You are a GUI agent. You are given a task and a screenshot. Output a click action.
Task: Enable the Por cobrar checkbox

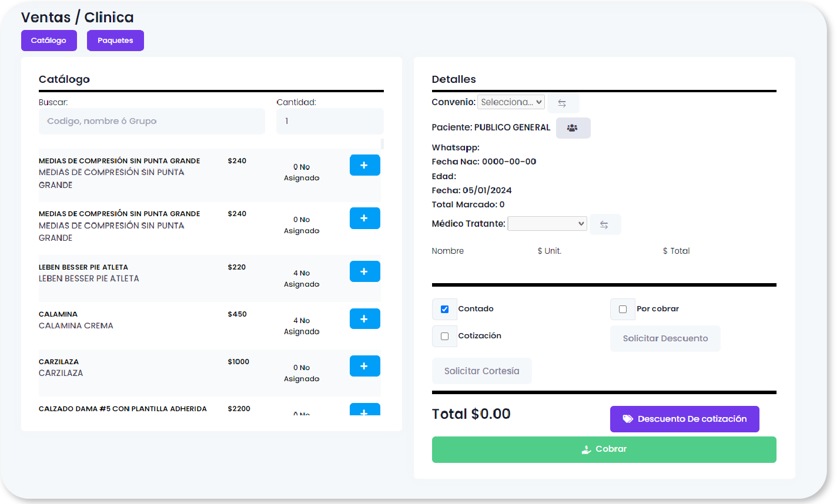pyautogui.click(x=623, y=309)
